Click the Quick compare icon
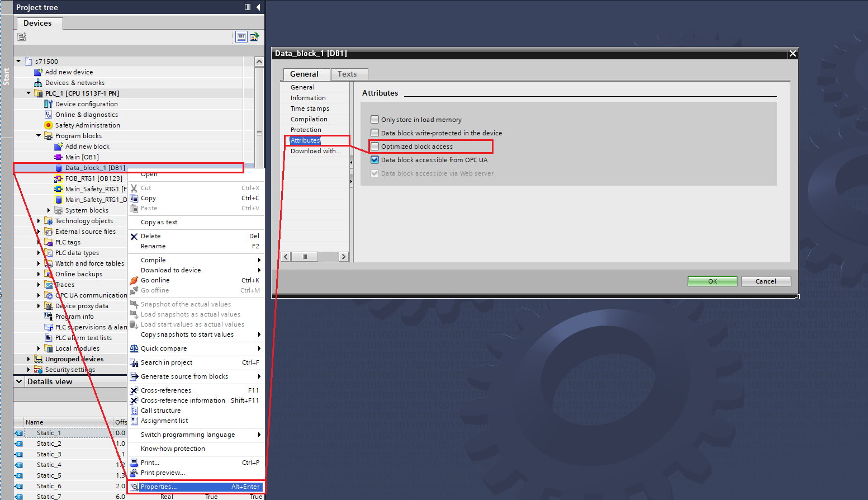The height and width of the screenshot is (500, 868). [x=134, y=348]
